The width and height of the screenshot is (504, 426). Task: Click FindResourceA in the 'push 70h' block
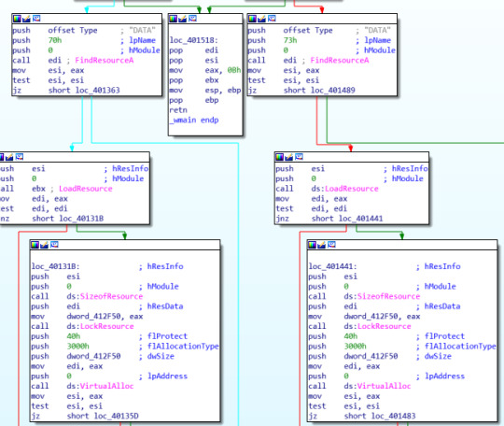point(105,60)
